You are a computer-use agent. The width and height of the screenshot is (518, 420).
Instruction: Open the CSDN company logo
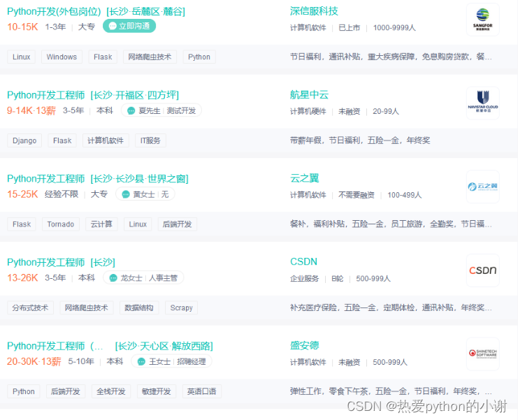click(482, 270)
